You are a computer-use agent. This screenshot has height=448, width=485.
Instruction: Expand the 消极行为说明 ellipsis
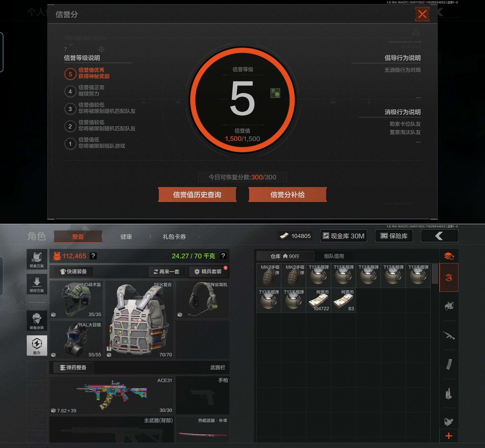[x=418, y=142]
